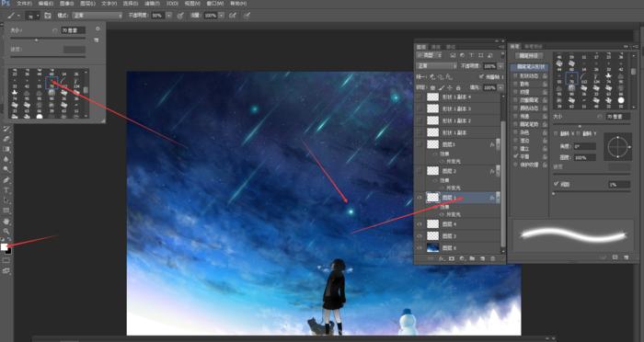
Task: Hide the selected highlighted layer's eye icon
Action: tap(420, 198)
